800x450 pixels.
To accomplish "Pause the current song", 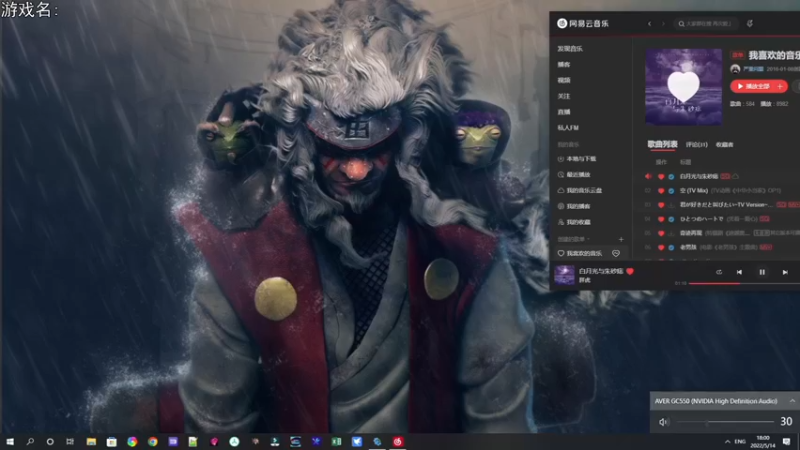I will (x=762, y=272).
